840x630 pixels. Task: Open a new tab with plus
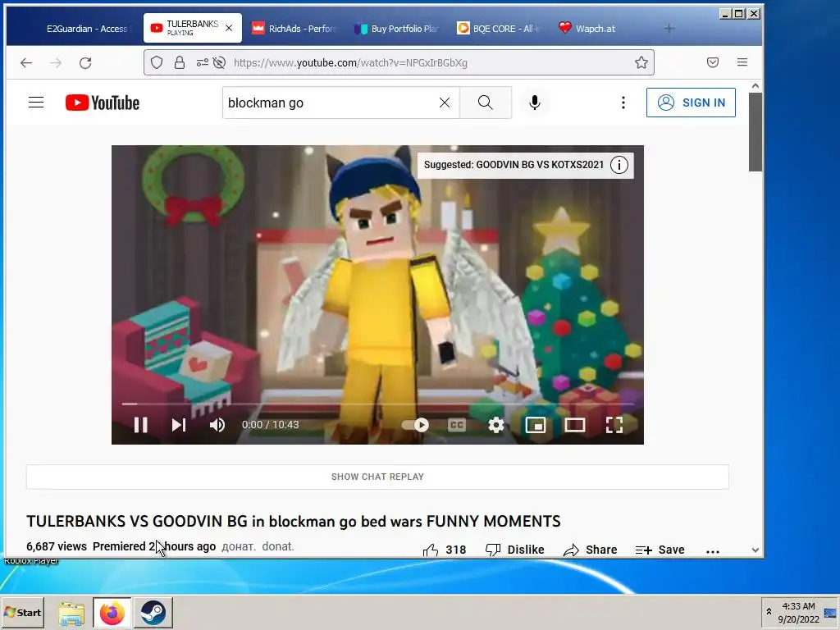coord(669,29)
